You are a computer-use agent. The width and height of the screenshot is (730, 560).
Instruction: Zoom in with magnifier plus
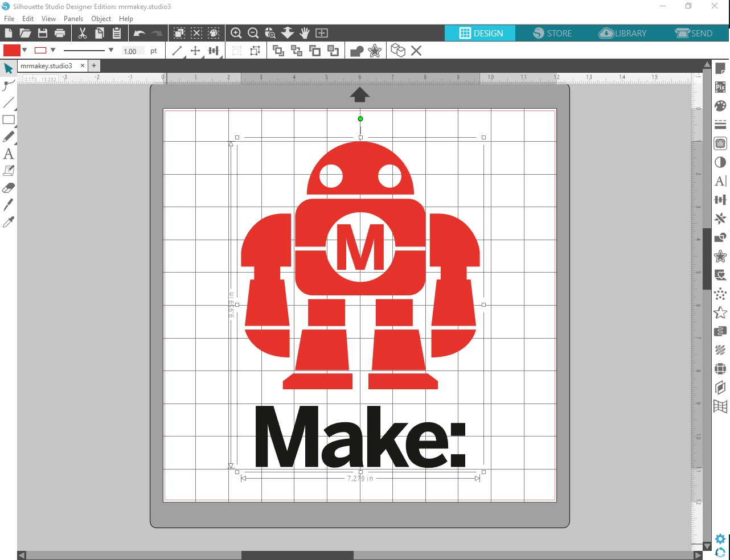(x=236, y=33)
